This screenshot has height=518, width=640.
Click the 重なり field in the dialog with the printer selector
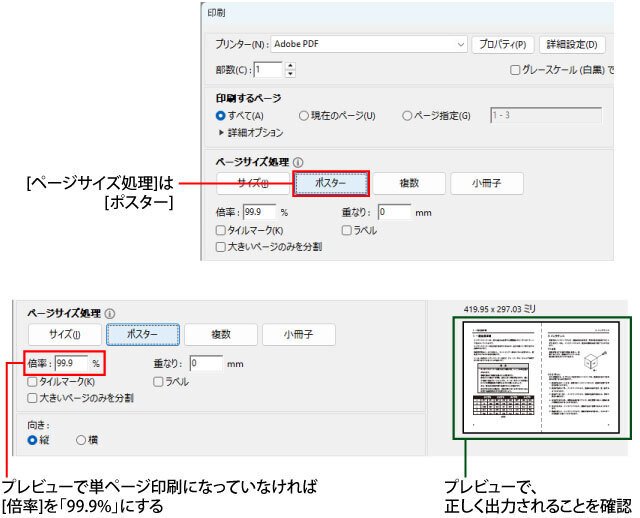coord(394,212)
